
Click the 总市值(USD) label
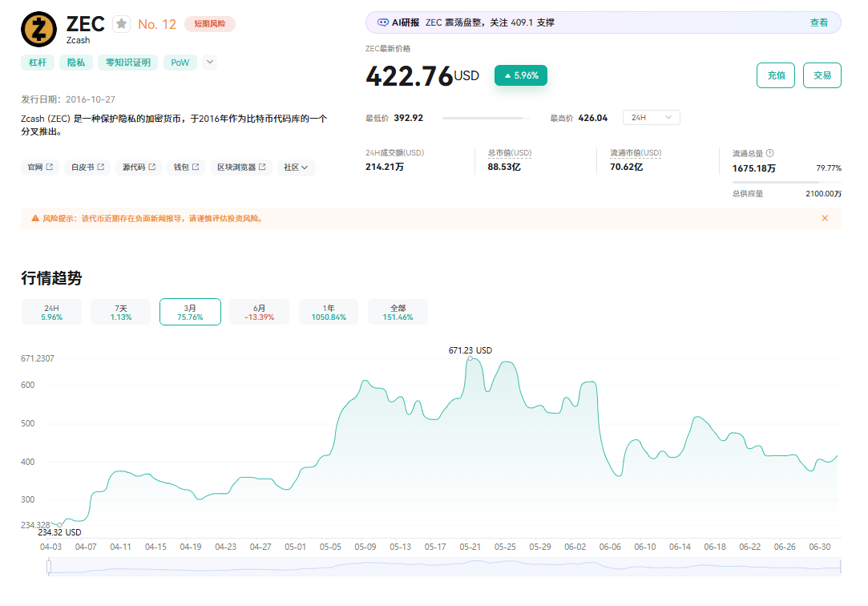click(x=509, y=153)
